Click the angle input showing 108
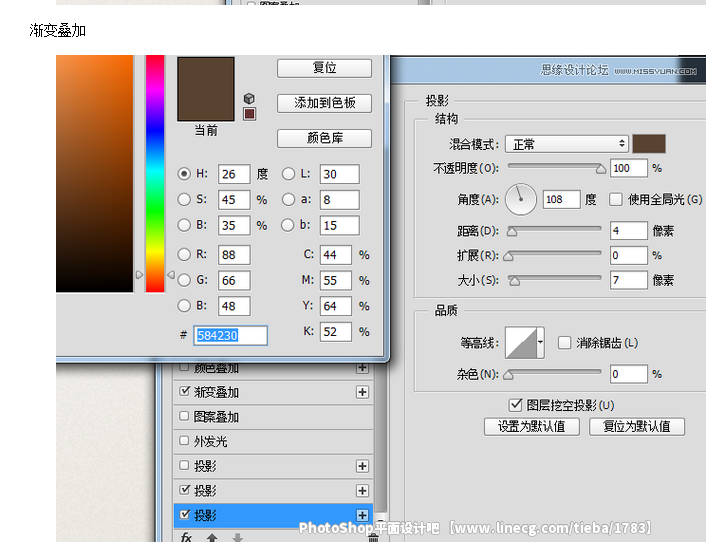The height and width of the screenshot is (547, 707). click(561, 199)
